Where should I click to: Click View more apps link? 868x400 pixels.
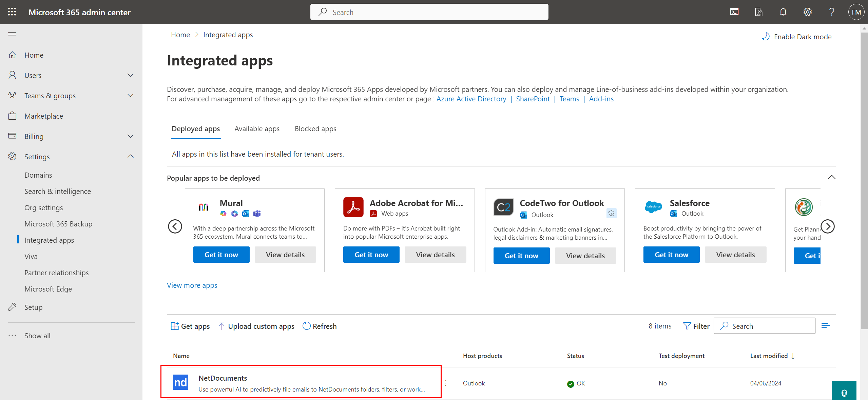click(x=192, y=285)
